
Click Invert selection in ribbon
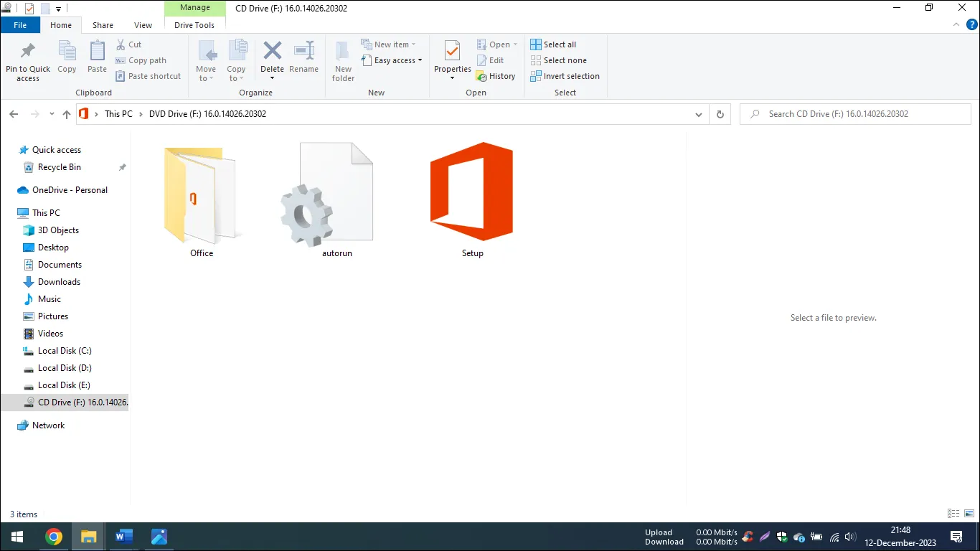tap(565, 76)
